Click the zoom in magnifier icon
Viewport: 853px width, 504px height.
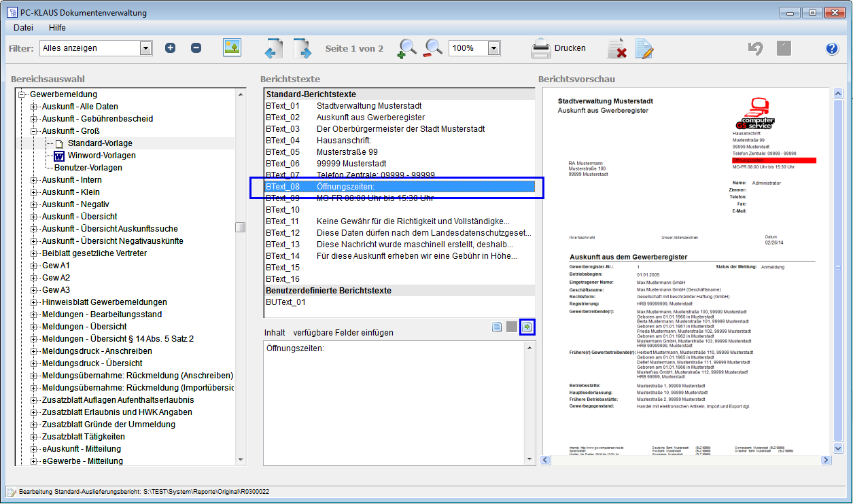point(406,48)
